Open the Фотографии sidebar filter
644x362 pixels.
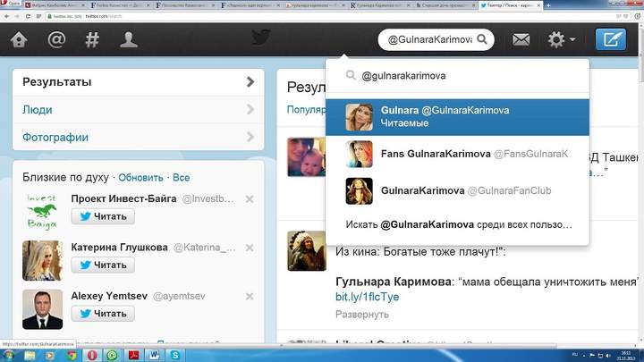point(139,137)
